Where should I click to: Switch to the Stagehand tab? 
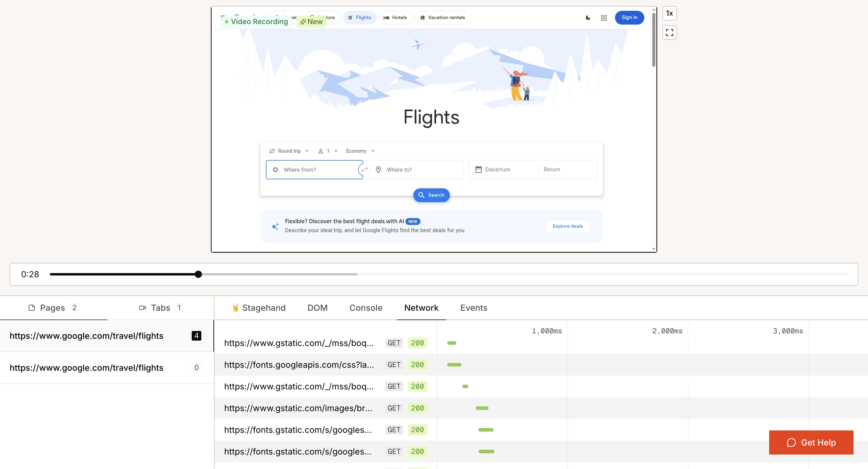point(259,308)
